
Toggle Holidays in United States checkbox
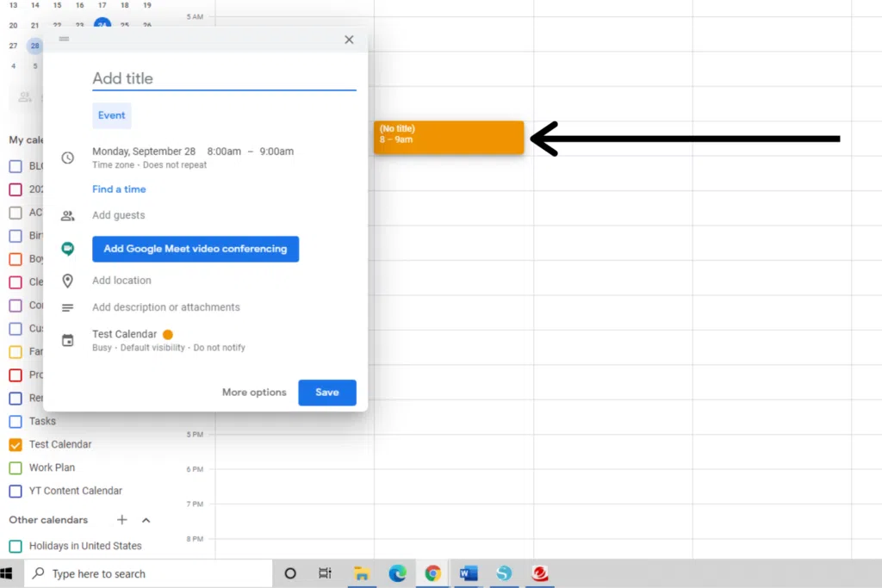pos(16,546)
